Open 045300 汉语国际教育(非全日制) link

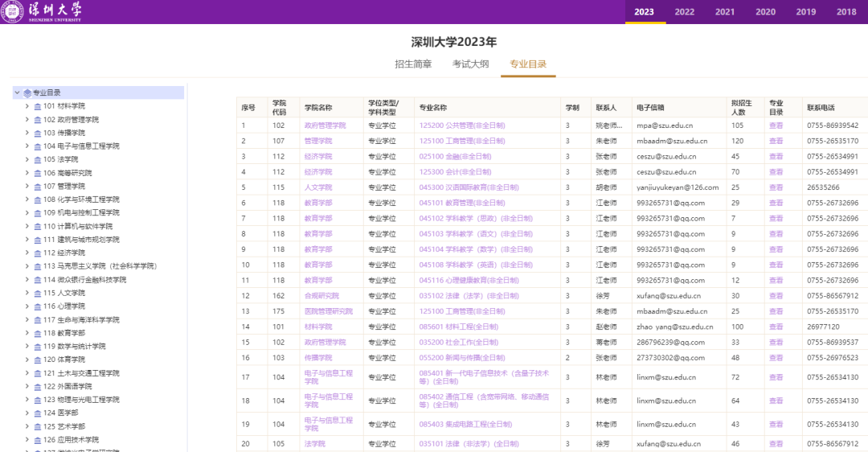coord(469,187)
